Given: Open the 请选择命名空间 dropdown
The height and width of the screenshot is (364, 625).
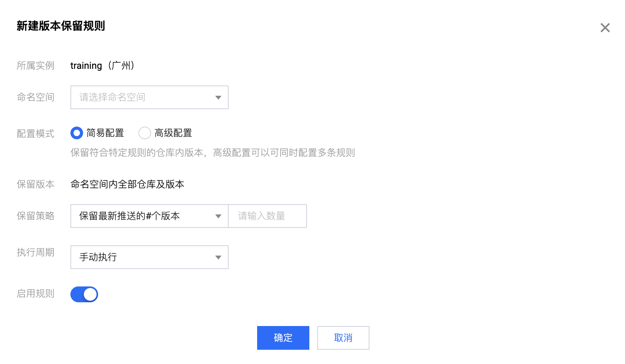Looking at the screenshot, I should pos(149,97).
